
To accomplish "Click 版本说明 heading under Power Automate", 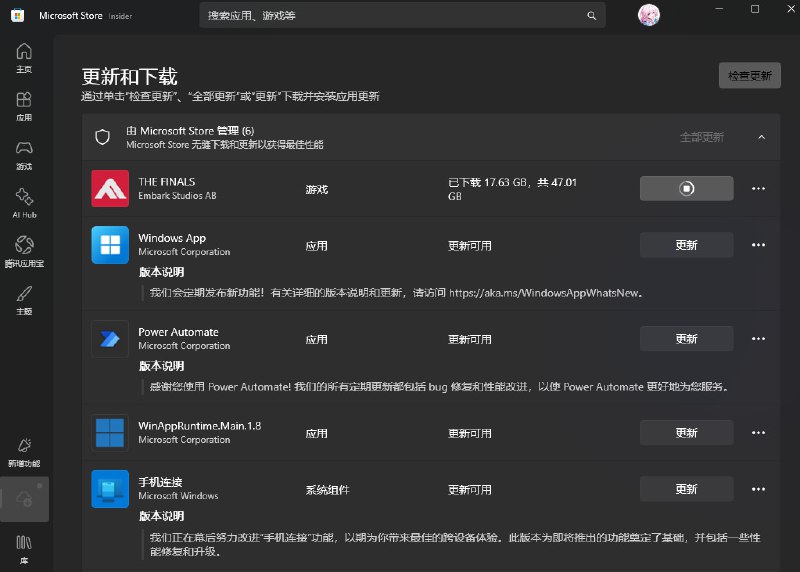I will (x=161, y=366).
